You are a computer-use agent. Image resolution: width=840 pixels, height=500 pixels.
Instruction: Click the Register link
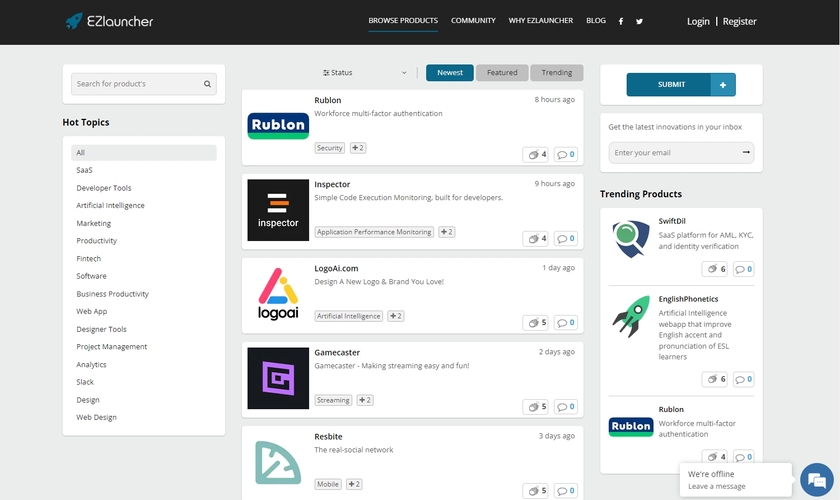739,21
